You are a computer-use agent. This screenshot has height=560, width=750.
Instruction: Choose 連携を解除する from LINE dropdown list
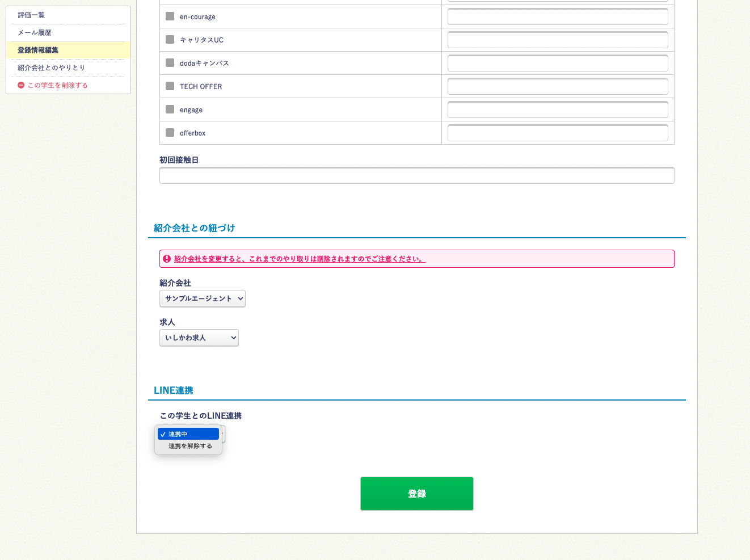pyautogui.click(x=190, y=446)
